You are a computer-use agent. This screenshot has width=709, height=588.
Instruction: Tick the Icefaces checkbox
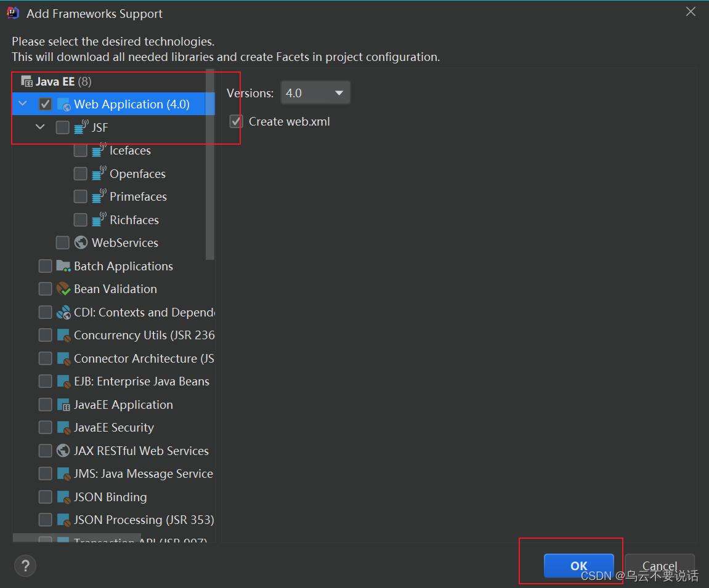81,150
